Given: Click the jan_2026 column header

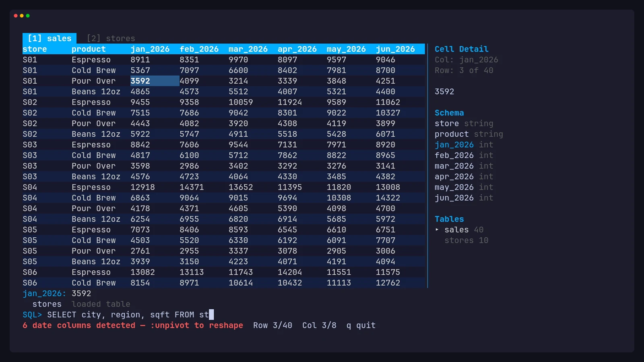Looking at the screenshot, I should click(150, 49).
